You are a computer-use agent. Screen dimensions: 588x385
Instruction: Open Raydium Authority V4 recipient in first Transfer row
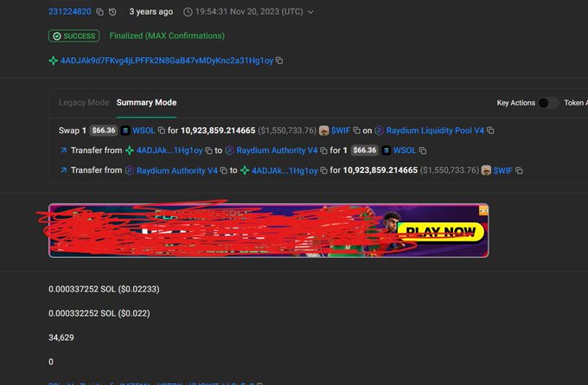(277, 151)
